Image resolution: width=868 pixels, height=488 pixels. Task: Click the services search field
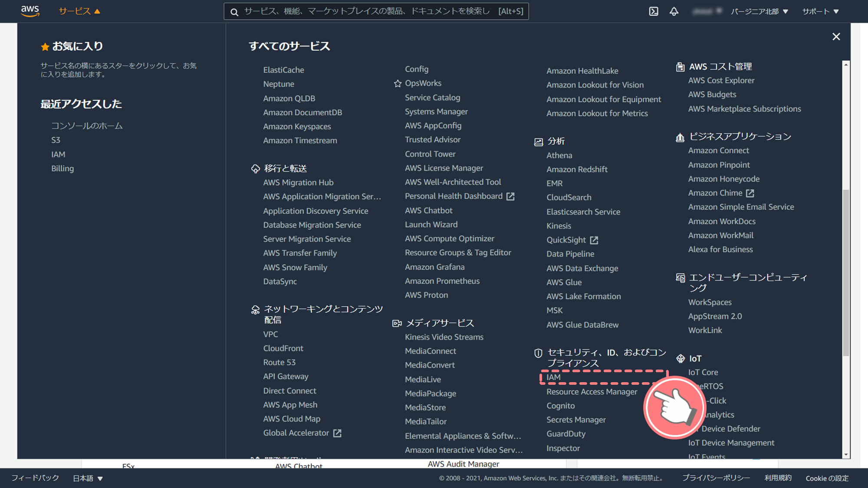376,11
